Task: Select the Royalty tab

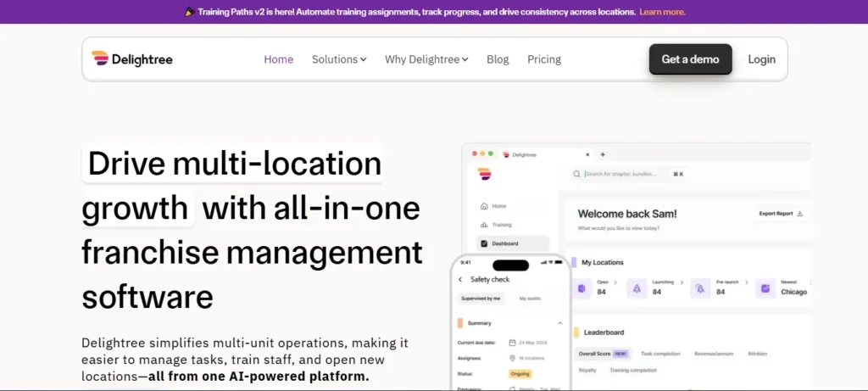Action: (x=587, y=370)
